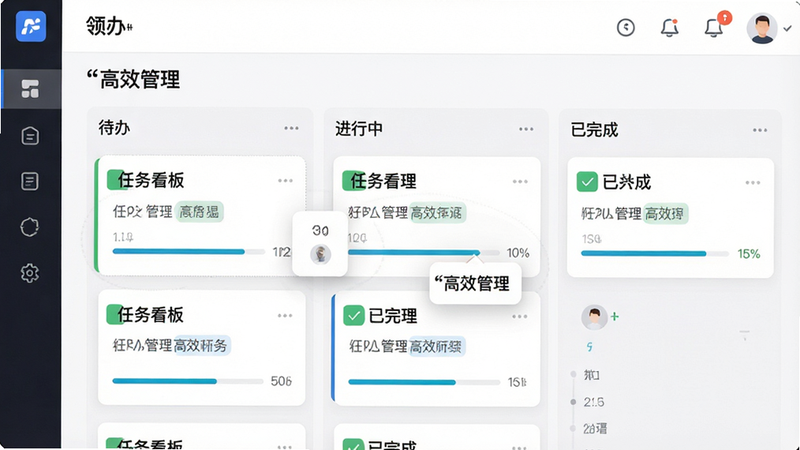The image size is (800, 450).
Task: Open options of the 已共成 card
Action: (753, 183)
